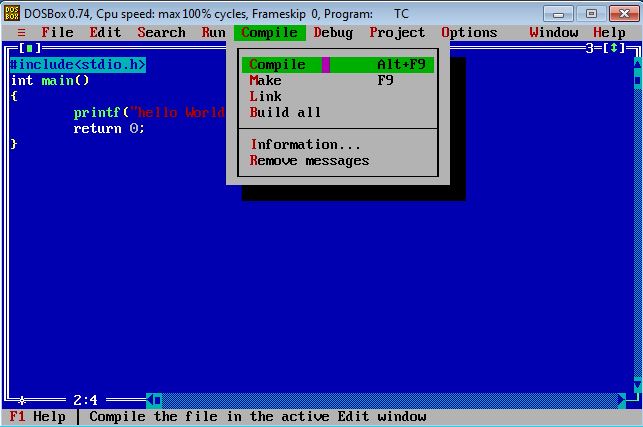Choose Build all from Compile menu
Image resolution: width=643 pixels, height=427 pixels.
point(337,112)
